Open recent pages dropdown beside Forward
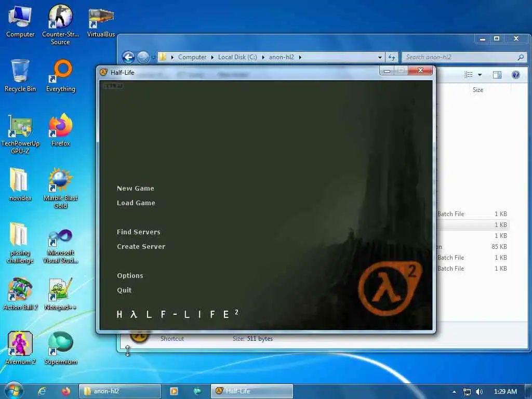This screenshot has height=399, width=532. (x=153, y=57)
